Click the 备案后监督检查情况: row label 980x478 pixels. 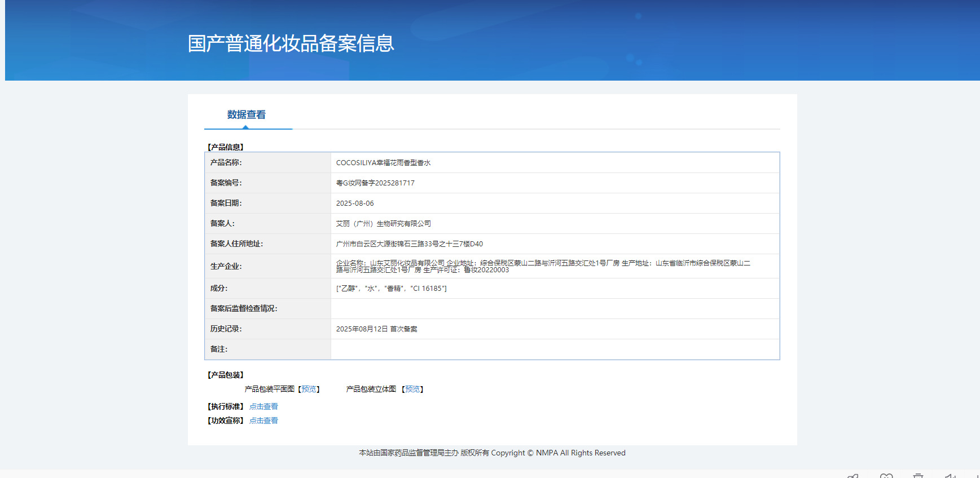[x=244, y=308]
